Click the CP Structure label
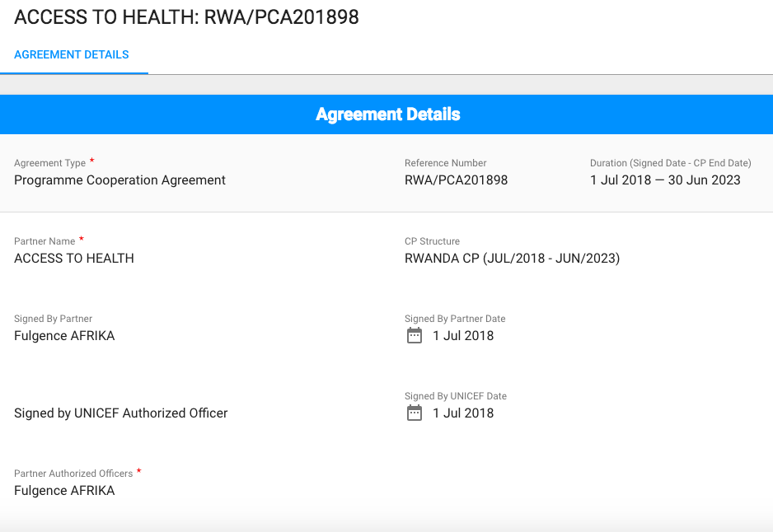Image resolution: width=773 pixels, height=532 pixels. (x=433, y=241)
